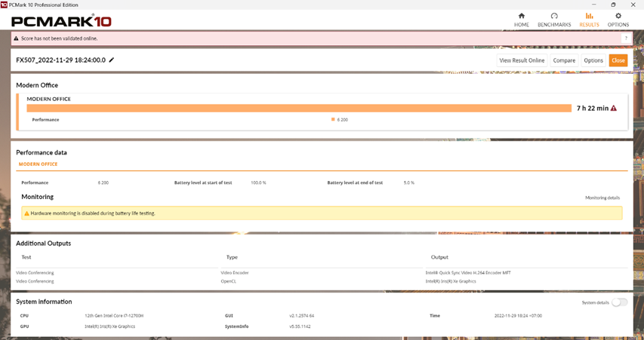Select the Modern Office performance data tab
644x340 pixels.
(x=38, y=164)
